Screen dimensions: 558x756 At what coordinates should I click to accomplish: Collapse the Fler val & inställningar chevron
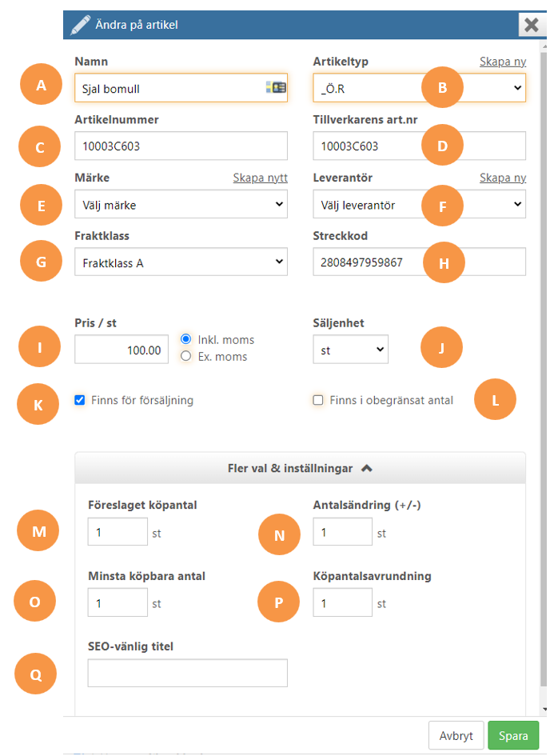tap(367, 468)
